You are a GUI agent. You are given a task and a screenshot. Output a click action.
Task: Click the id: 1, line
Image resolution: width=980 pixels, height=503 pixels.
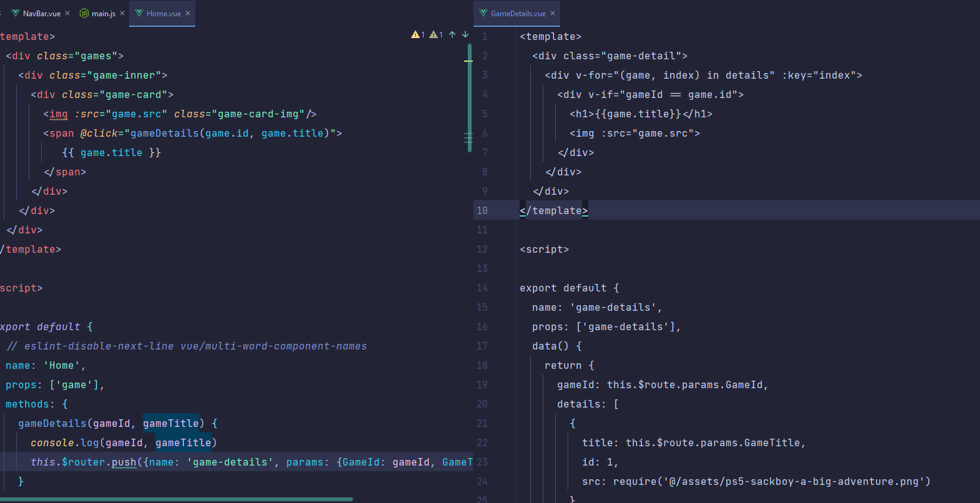pos(601,462)
